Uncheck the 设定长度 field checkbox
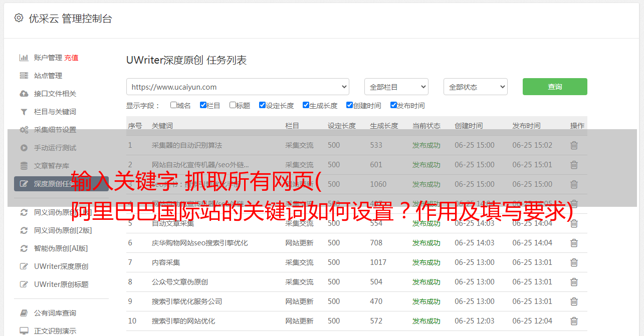Screen dimensions: 644x336 [x=262, y=105]
